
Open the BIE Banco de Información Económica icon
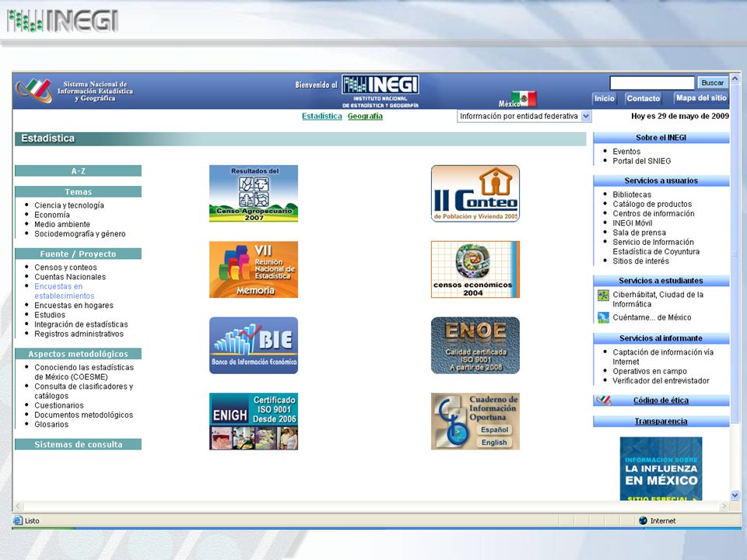(x=254, y=345)
